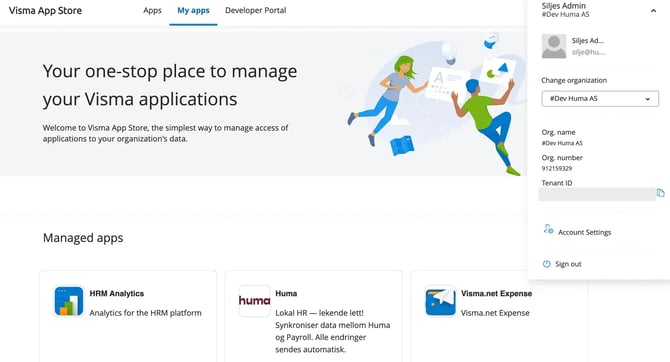This screenshot has height=362, width=670.
Task: Click the Managed apps heading
Action: click(83, 238)
